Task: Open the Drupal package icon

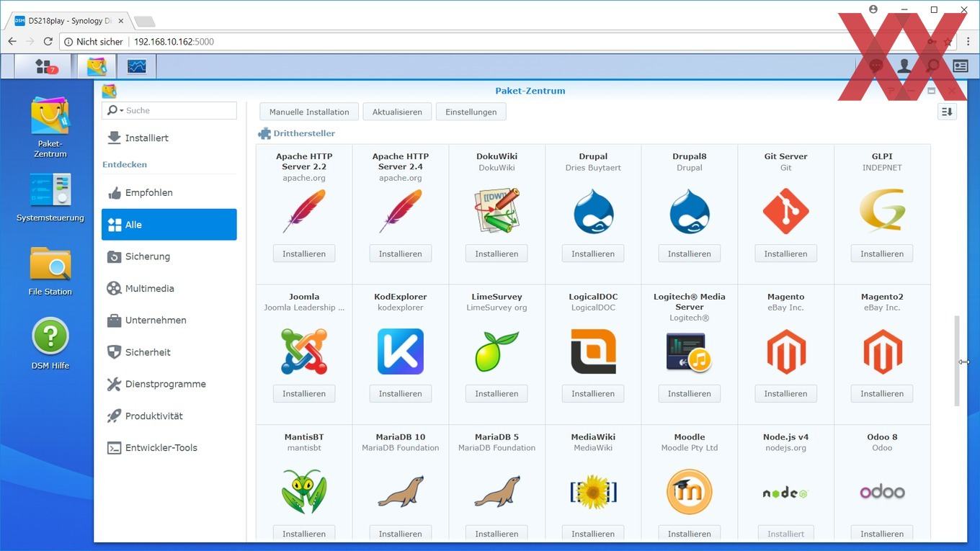Action: pyautogui.click(x=593, y=211)
